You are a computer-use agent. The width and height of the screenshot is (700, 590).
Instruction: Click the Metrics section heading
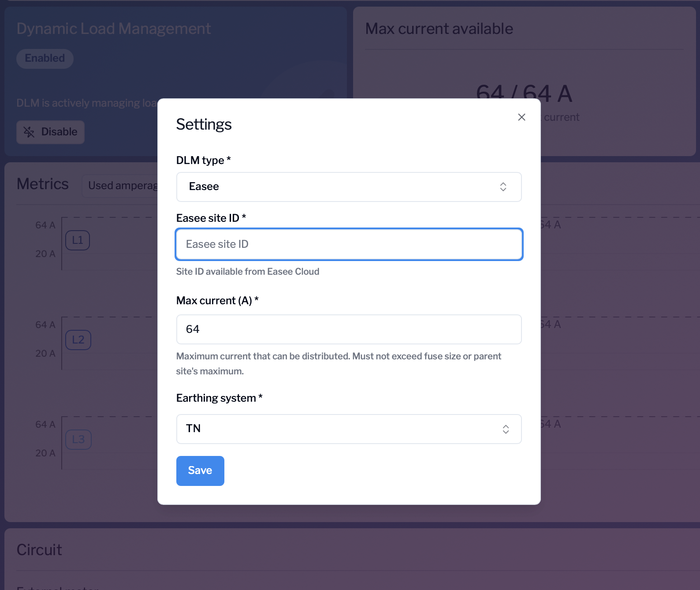pos(43,184)
